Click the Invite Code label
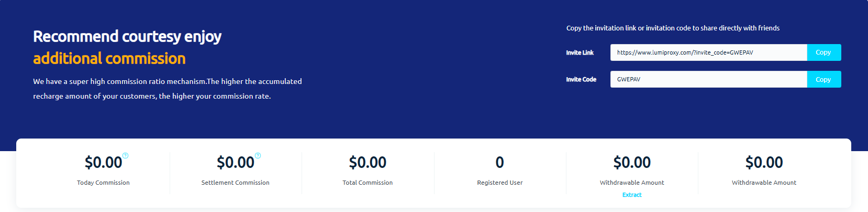 [581, 79]
